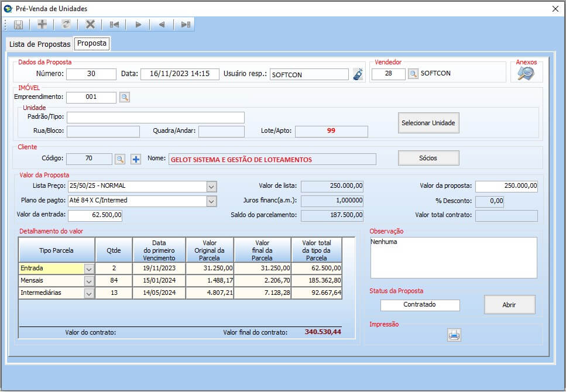Add a new proposal with plus icon
566x392 pixels.
click(x=42, y=25)
